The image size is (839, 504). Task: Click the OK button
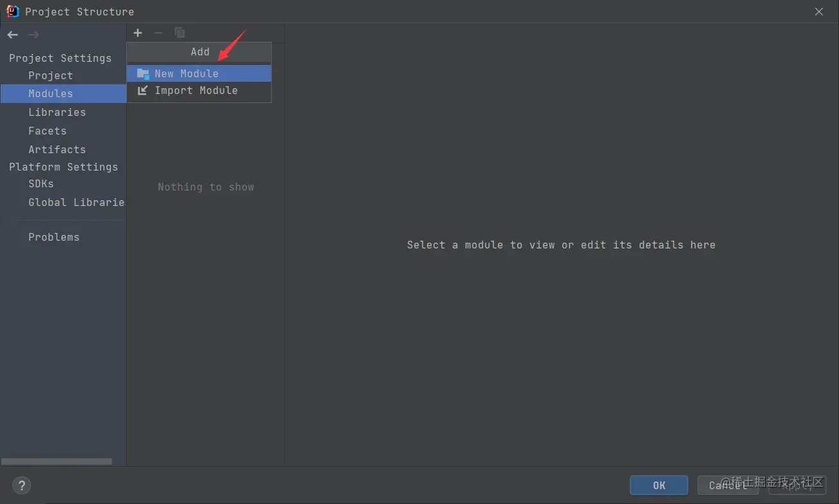(659, 485)
